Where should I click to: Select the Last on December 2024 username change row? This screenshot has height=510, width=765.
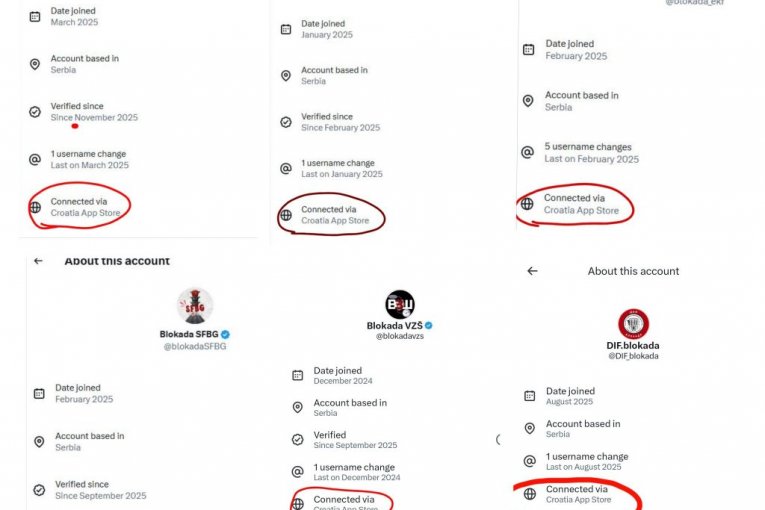point(355,472)
